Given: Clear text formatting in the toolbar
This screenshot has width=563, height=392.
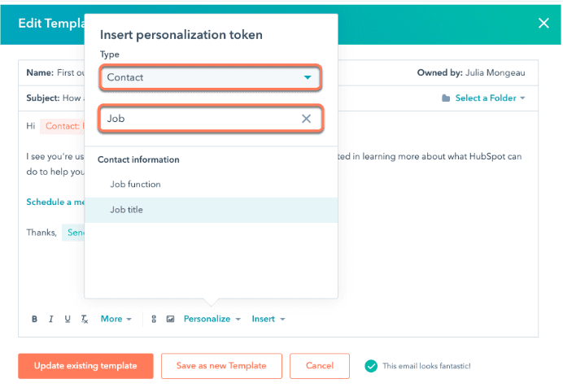Looking at the screenshot, I should [x=85, y=320].
